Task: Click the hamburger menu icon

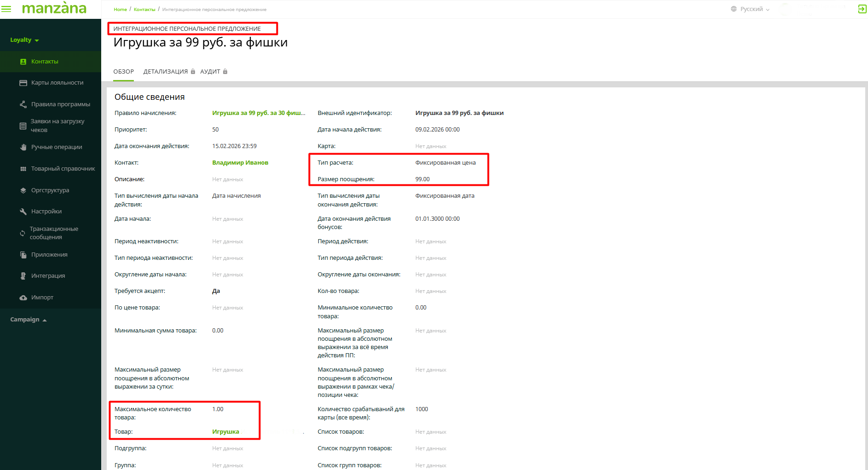Action: click(x=6, y=9)
